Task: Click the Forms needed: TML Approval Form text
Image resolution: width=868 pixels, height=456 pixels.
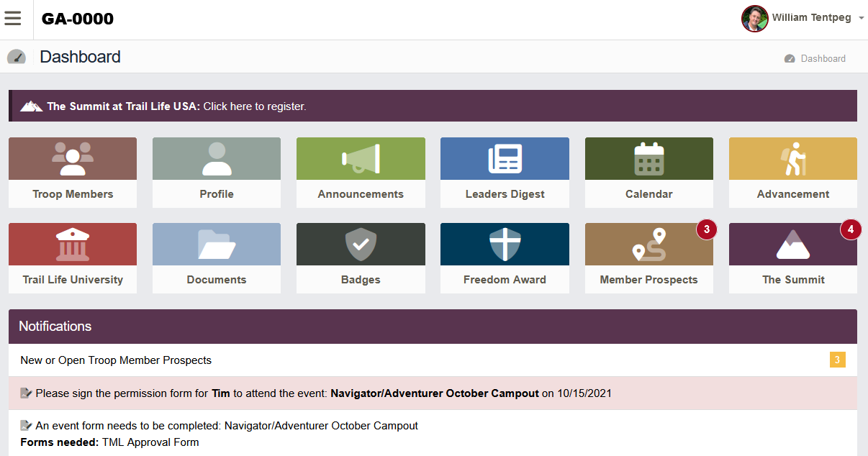Action: point(109,442)
